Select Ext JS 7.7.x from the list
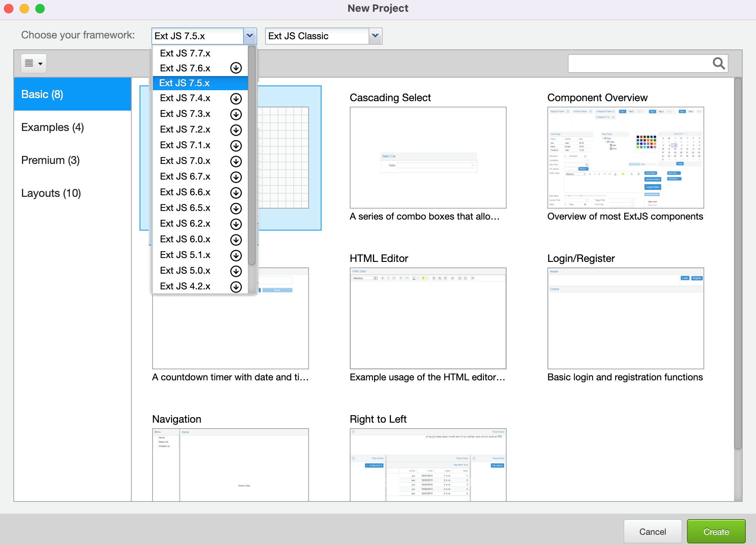Image resolution: width=756 pixels, height=545 pixels. pos(200,53)
